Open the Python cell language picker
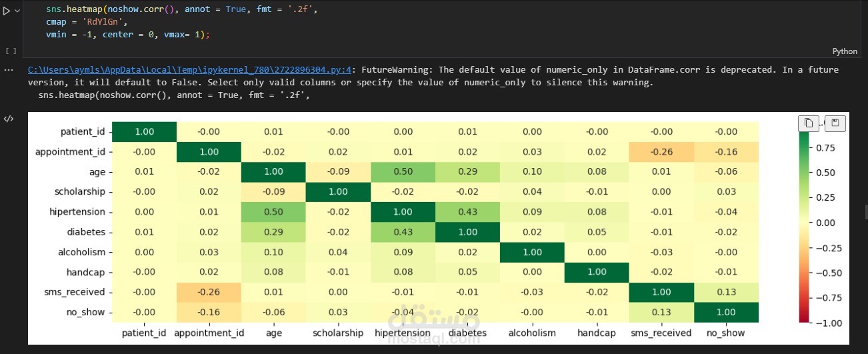The height and width of the screenshot is (354, 868). click(x=844, y=51)
